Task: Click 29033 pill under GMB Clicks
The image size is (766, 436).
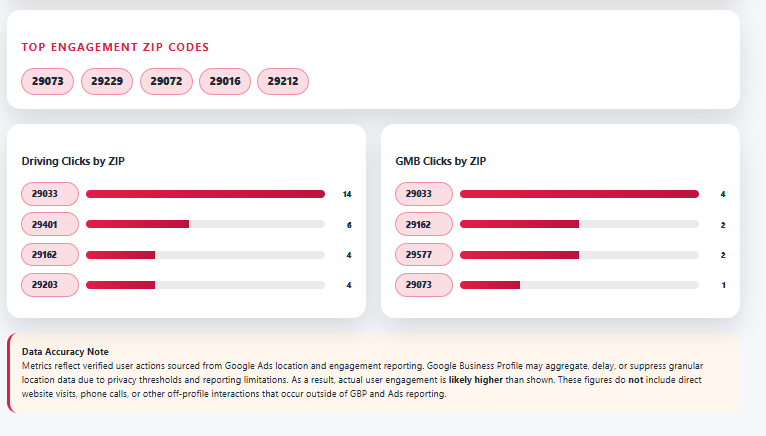Action: [425, 194]
